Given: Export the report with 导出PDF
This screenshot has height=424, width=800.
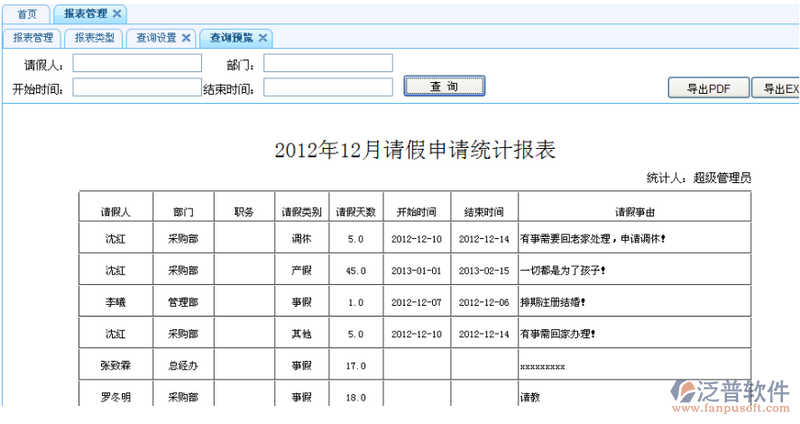Looking at the screenshot, I should pos(709,89).
